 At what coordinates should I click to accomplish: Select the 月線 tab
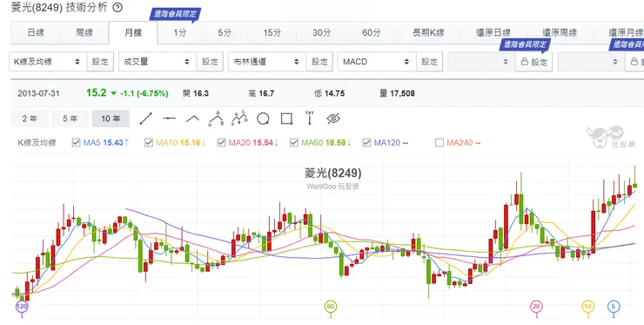pos(133,33)
